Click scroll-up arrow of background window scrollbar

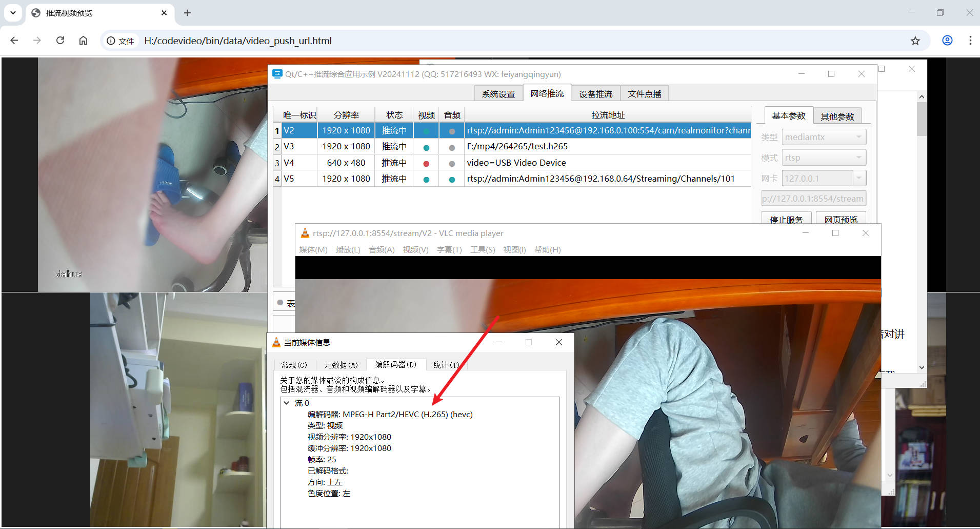pos(922,96)
